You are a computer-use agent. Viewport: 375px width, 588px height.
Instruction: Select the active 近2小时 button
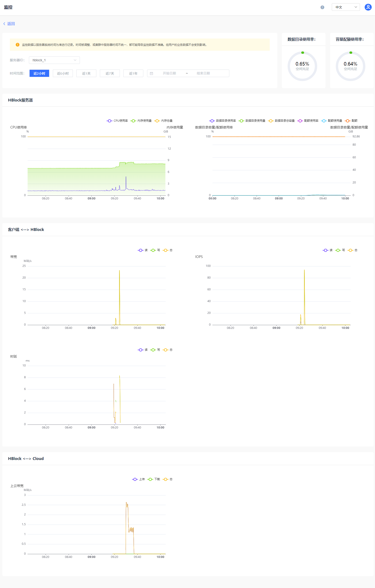tap(39, 73)
